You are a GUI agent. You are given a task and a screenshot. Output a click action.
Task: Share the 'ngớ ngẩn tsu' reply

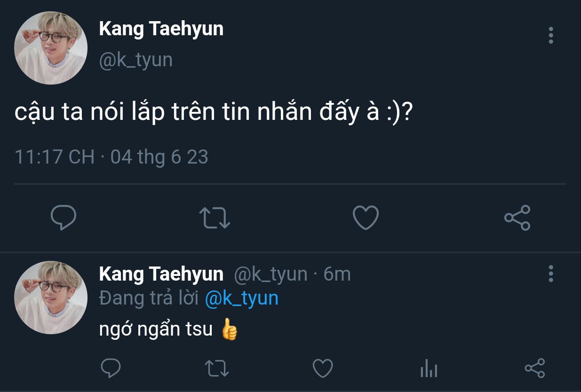click(x=534, y=368)
